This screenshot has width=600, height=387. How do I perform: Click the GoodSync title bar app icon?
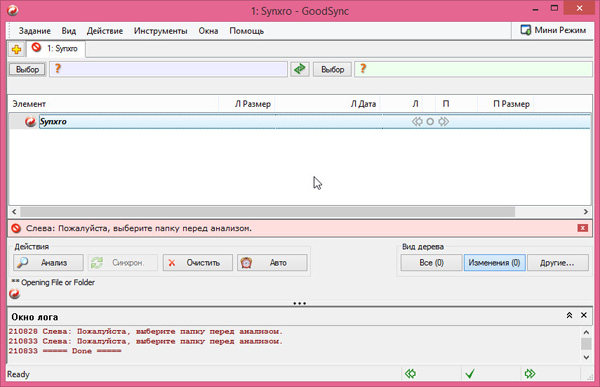click(x=13, y=10)
